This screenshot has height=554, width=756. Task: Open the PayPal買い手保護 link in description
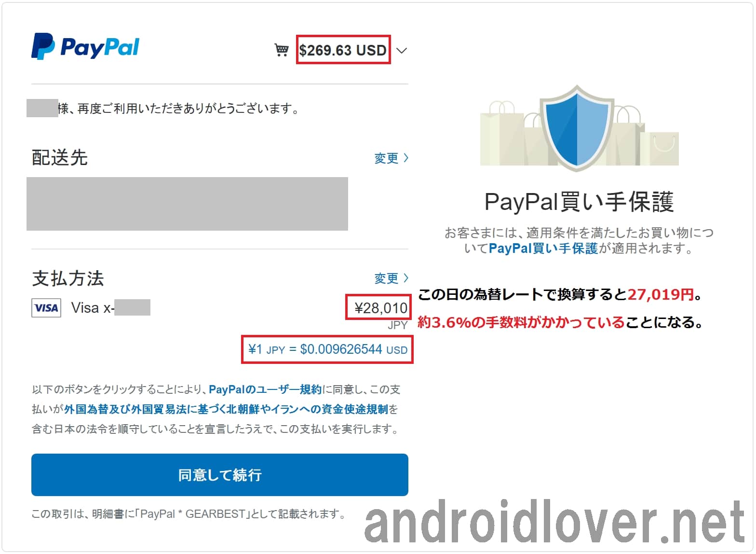pyautogui.click(x=543, y=249)
